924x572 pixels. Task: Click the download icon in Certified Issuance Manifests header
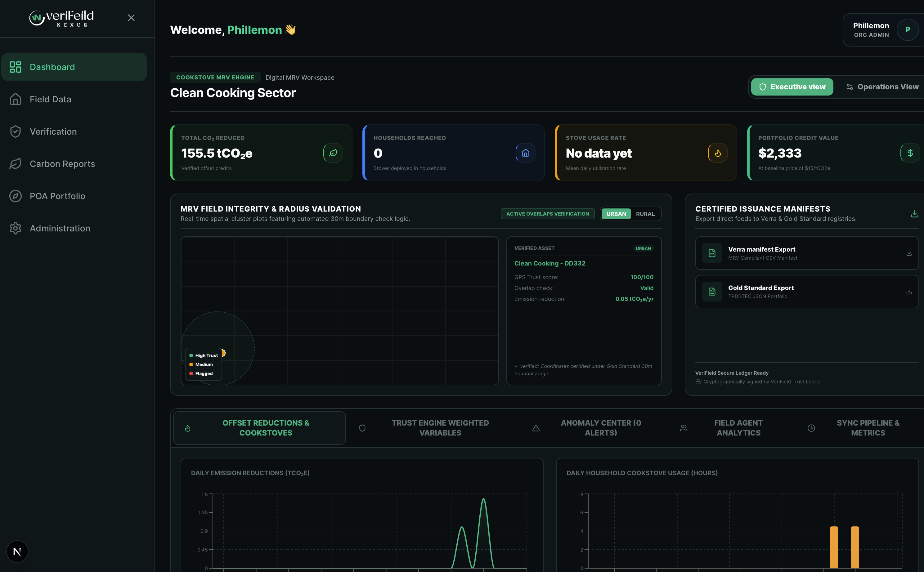point(914,214)
